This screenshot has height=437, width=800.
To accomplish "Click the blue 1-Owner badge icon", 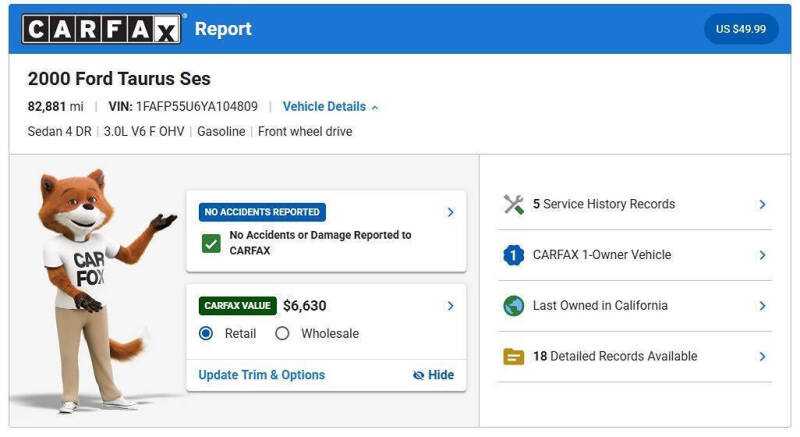I will click(514, 255).
